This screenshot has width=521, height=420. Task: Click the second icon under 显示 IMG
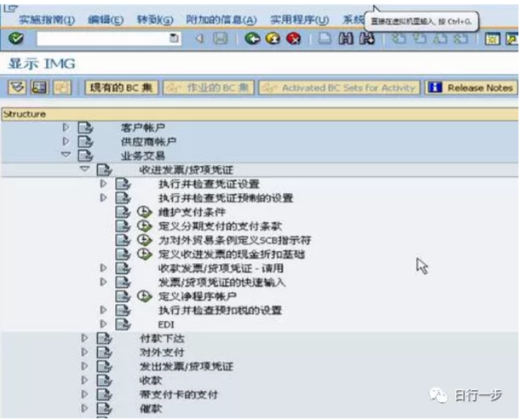click(39, 88)
